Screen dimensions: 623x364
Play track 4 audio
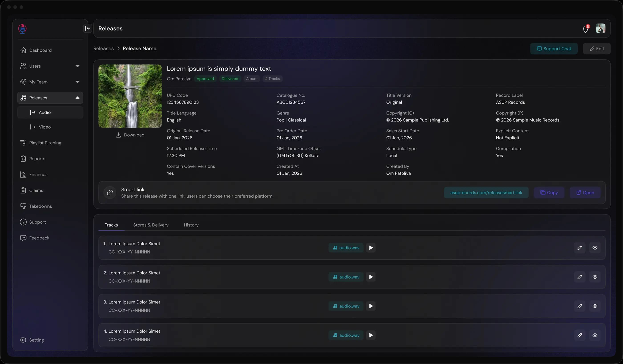(371, 335)
